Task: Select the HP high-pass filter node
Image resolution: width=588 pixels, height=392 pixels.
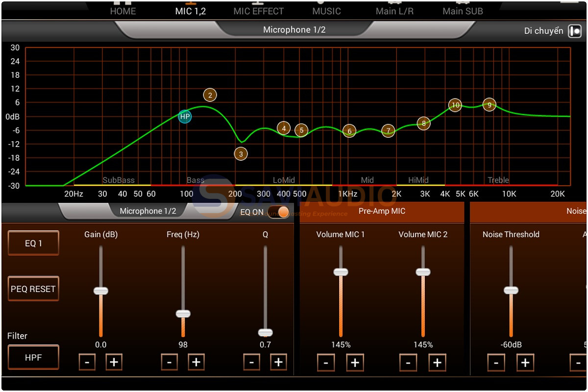Action: point(185,117)
